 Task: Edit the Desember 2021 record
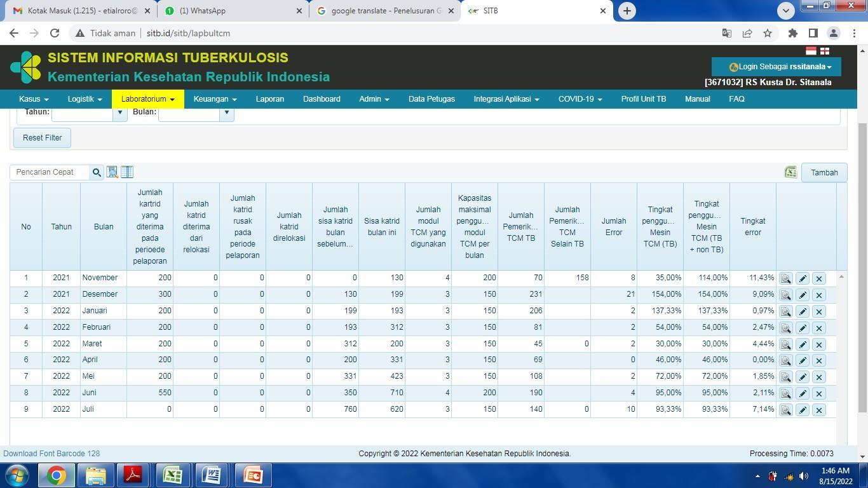tap(803, 295)
